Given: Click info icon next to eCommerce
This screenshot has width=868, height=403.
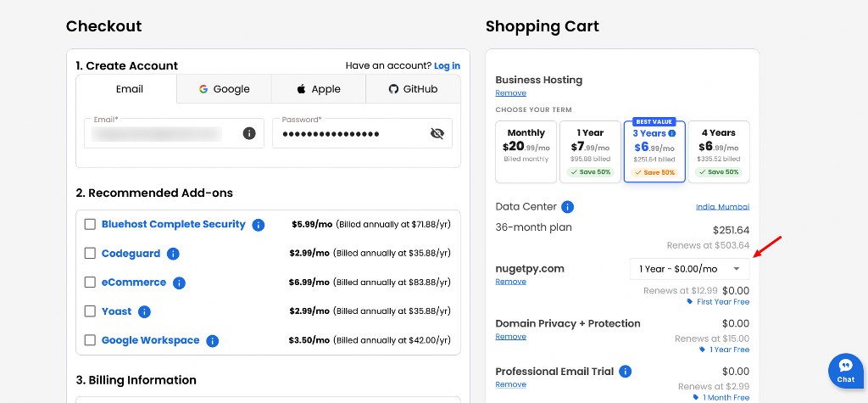Looking at the screenshot, I should pyautogui.click(x=179, y=283).
